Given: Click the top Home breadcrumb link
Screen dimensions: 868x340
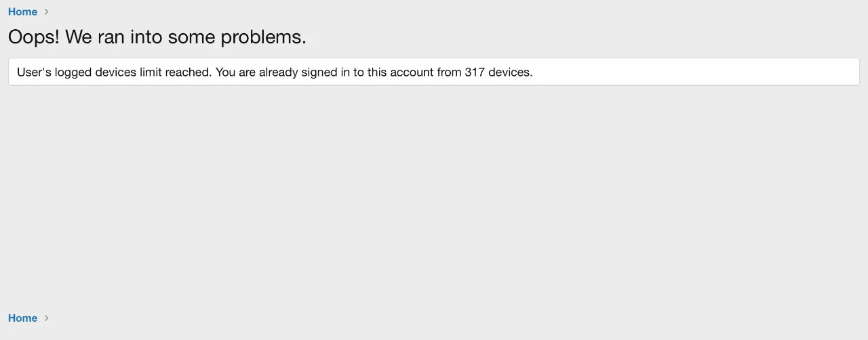Looking at the screenshot, I should pos(22,12).
